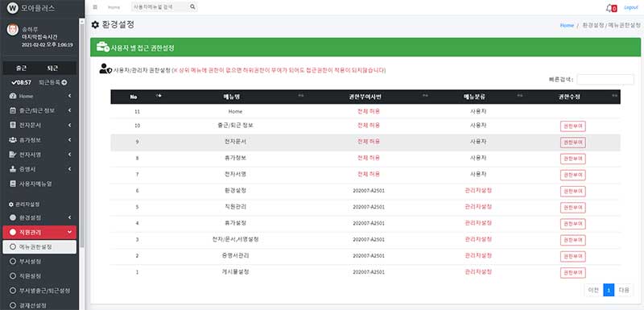Viewport: 644px width, 310px height.
Task: Click the 이전 pagination button
Action: coord(593,290)
